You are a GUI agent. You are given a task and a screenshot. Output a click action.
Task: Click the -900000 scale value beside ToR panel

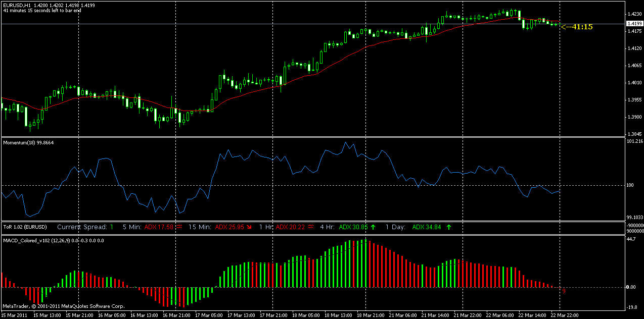(634, 225)
